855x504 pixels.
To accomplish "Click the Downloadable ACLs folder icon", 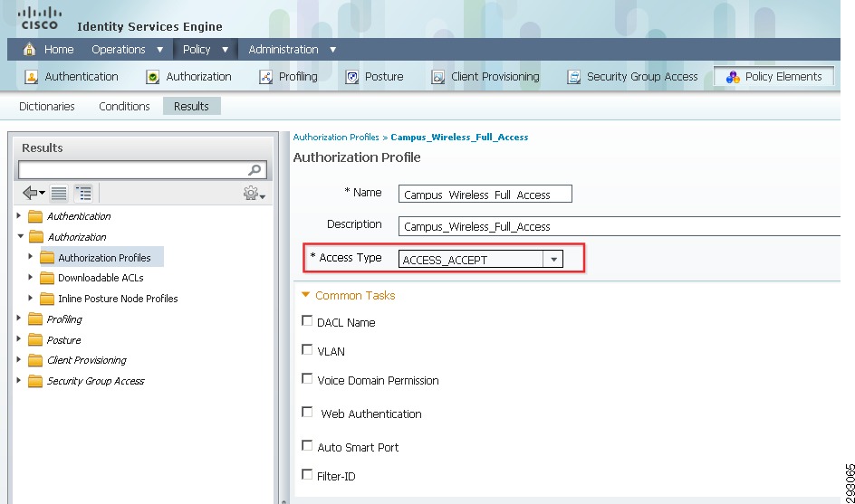I will pyautogui.click(x=47, y=279).
